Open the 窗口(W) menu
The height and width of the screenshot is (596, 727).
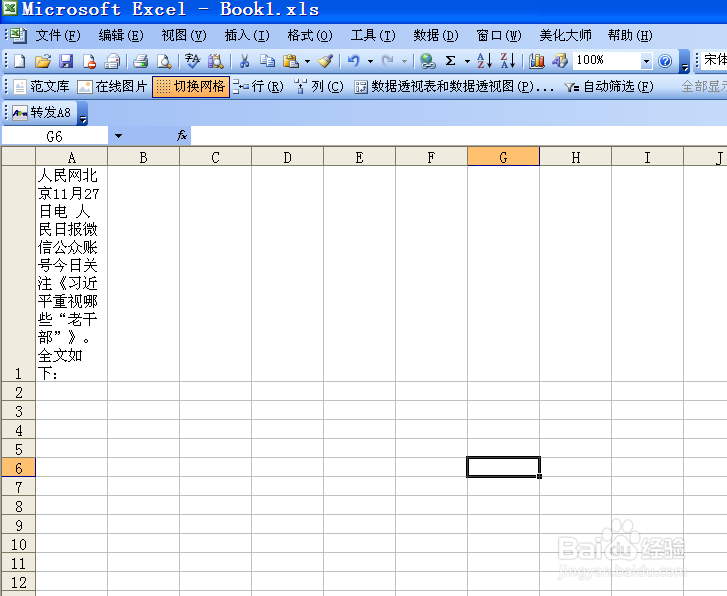click(x=499, y=35)
